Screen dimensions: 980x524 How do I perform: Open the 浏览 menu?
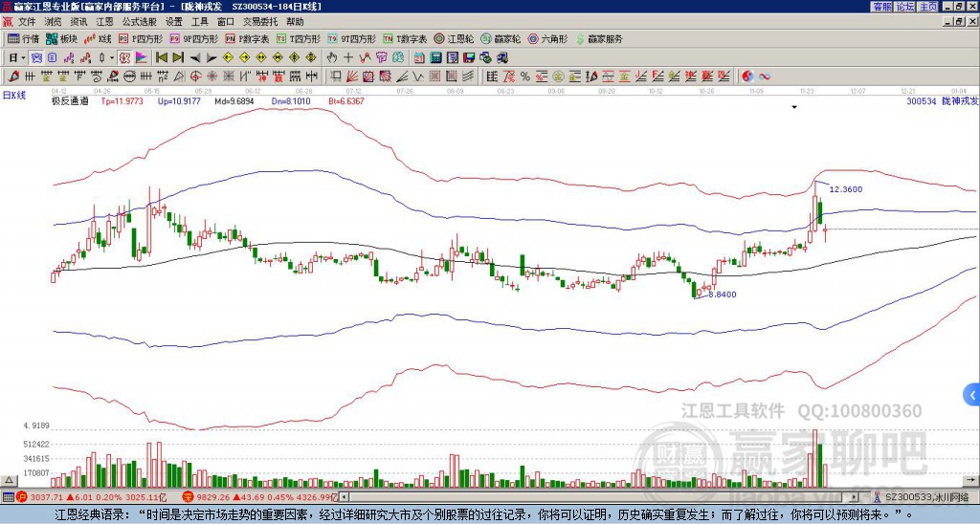54,22
